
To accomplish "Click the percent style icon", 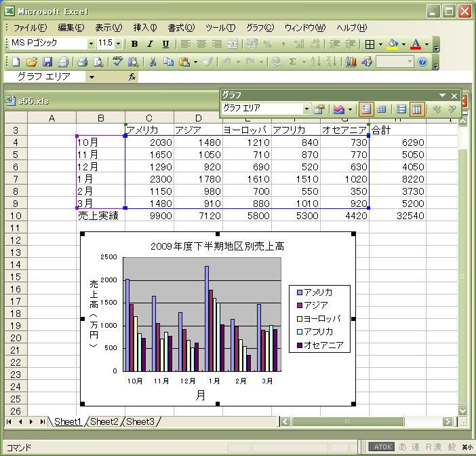I will tap(267, 44).
